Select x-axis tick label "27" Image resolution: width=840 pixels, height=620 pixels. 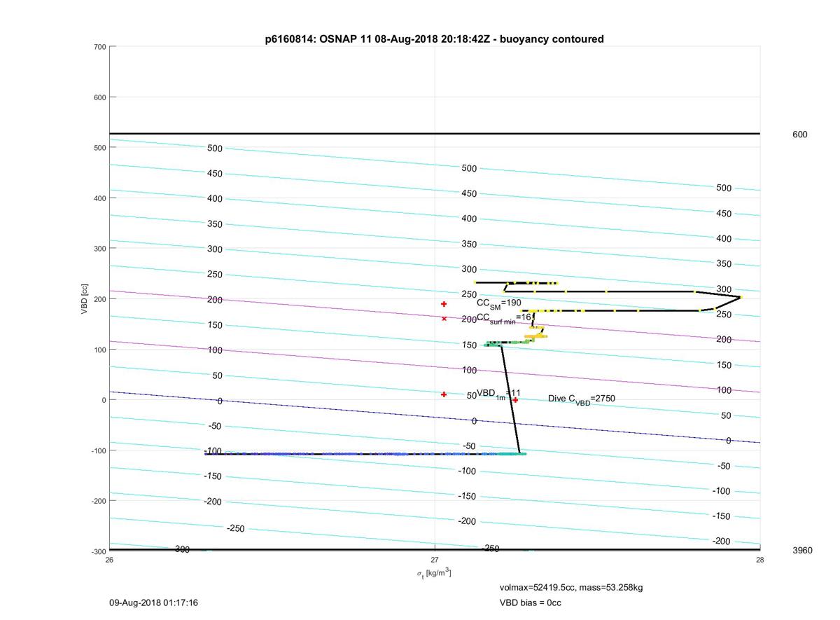(435, 560)
